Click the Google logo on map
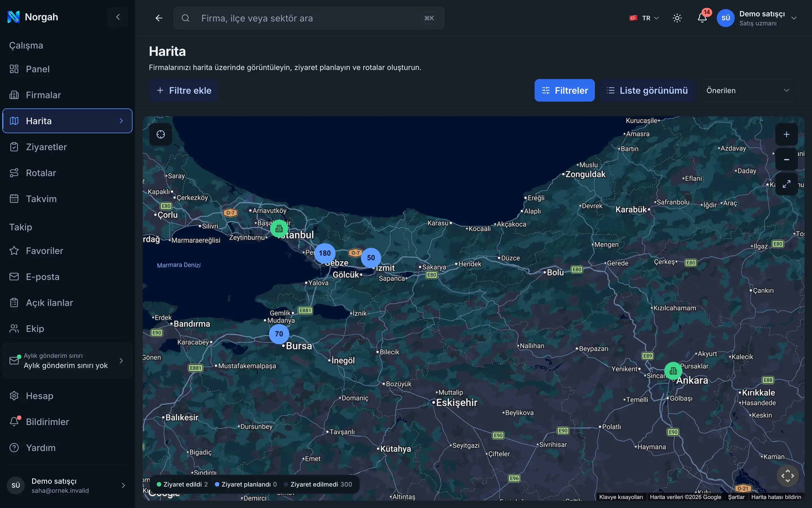 [164, 493]
